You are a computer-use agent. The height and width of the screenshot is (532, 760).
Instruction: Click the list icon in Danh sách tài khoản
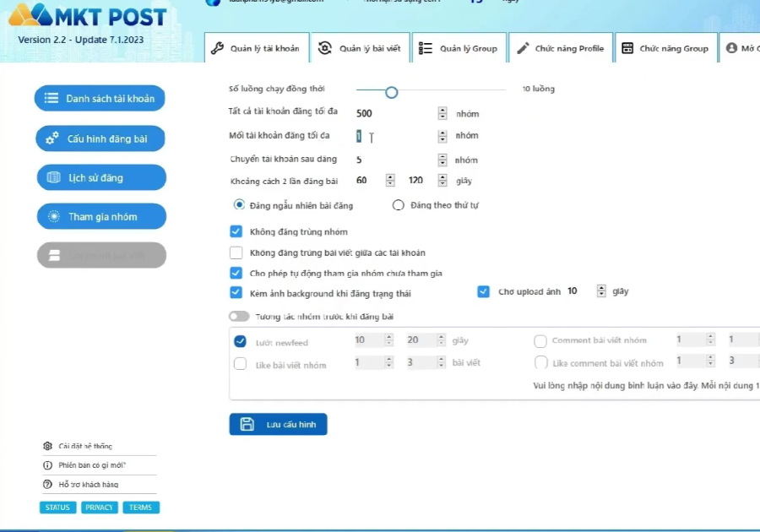coord(52,98)
